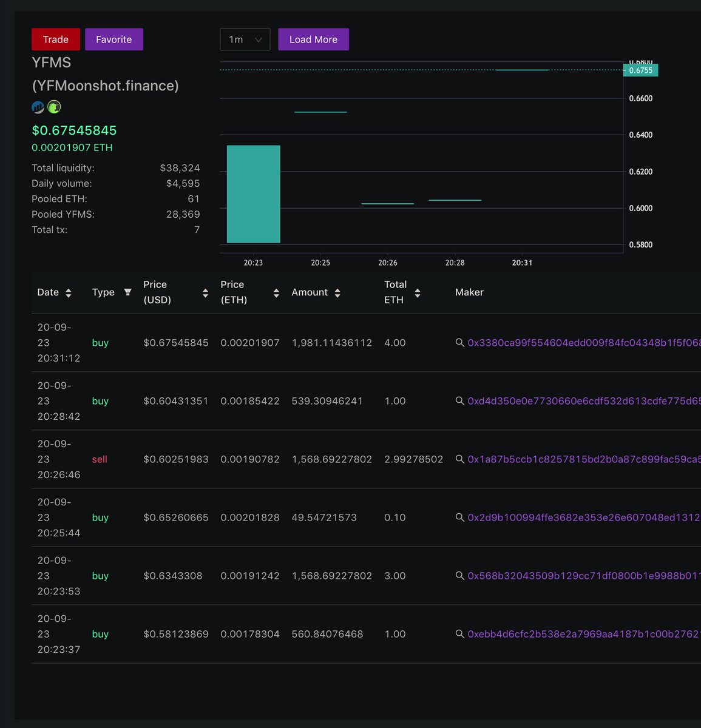Sort transactions by the Date column arrows

tap(69, 293)
